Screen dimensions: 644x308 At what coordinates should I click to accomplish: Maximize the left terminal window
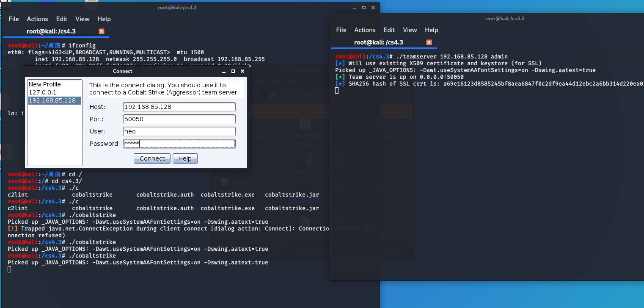tap(363, 8)
